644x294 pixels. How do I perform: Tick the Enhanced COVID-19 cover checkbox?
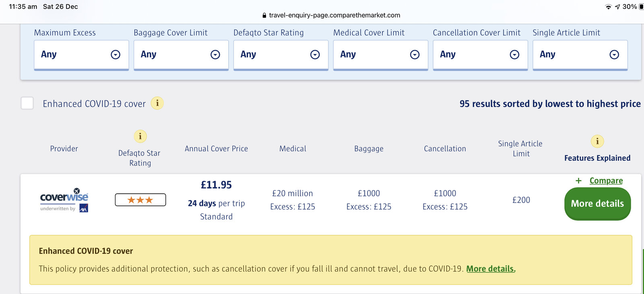(27, 103)
